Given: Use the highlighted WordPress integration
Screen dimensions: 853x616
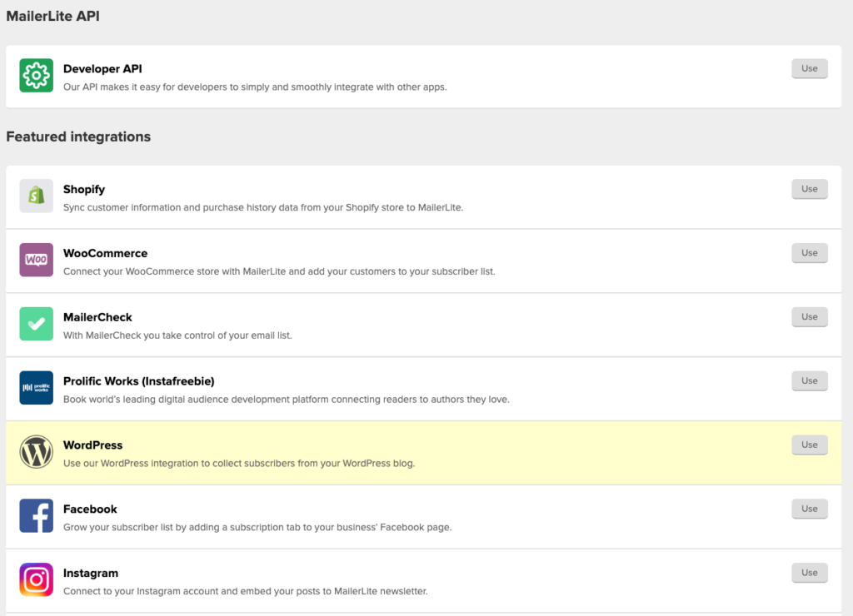Looking at the screenshot, I should point(809,445).
